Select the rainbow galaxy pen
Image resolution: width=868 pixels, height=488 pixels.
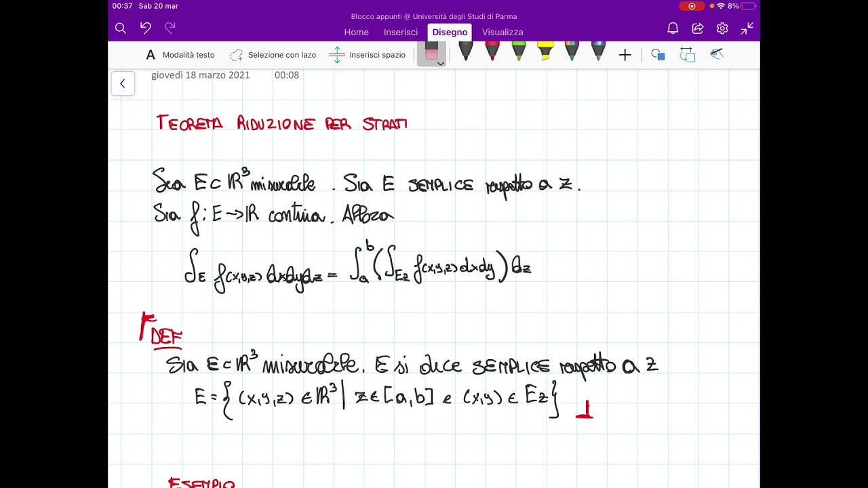point(572,52)
